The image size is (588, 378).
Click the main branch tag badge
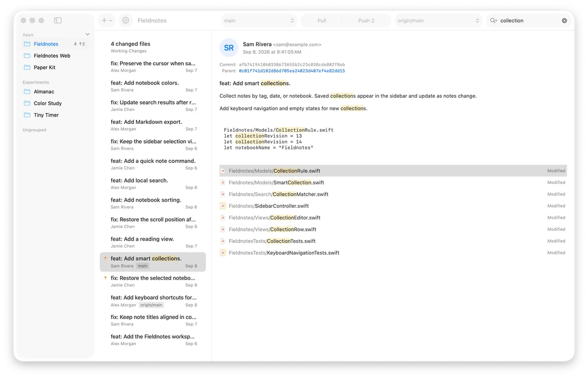pyautogui.click(x=142, y=266)
